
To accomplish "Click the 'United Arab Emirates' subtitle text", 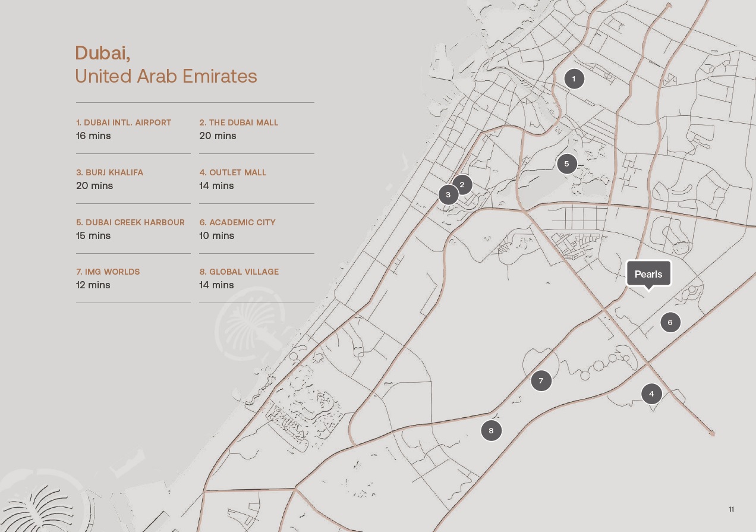I will coord(166,76).
